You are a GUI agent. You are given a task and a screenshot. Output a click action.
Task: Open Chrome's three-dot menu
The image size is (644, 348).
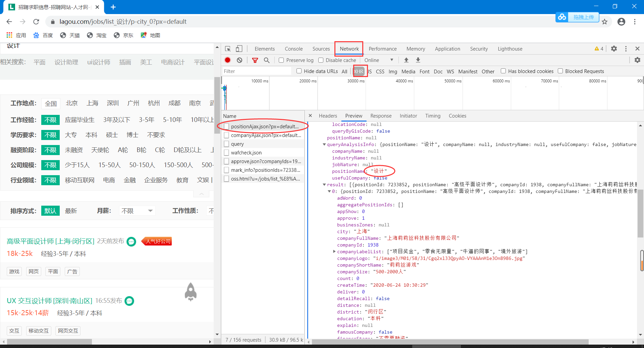[635, 22]
